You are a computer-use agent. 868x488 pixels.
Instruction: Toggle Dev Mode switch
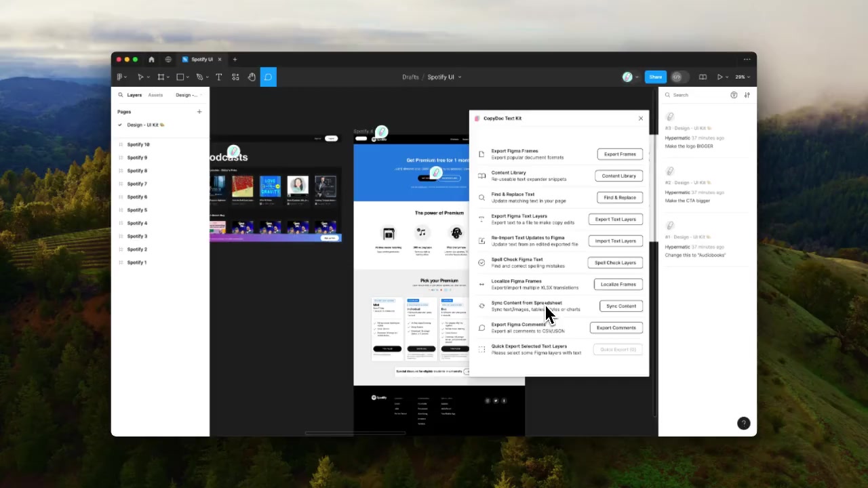679,77
